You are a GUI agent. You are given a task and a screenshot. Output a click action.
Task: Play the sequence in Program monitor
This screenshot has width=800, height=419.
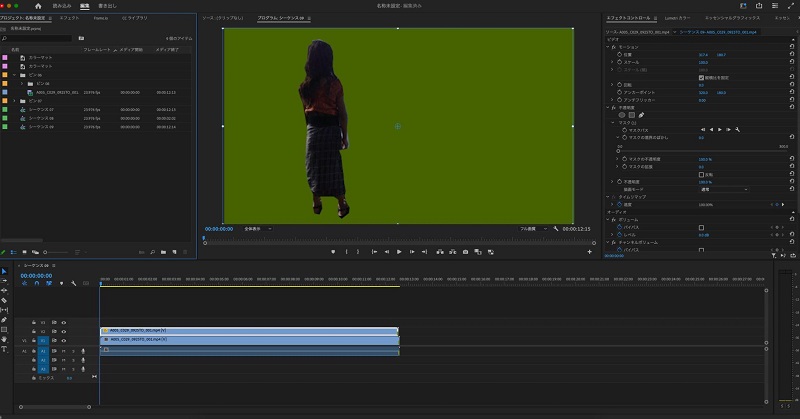coord(399,252)
